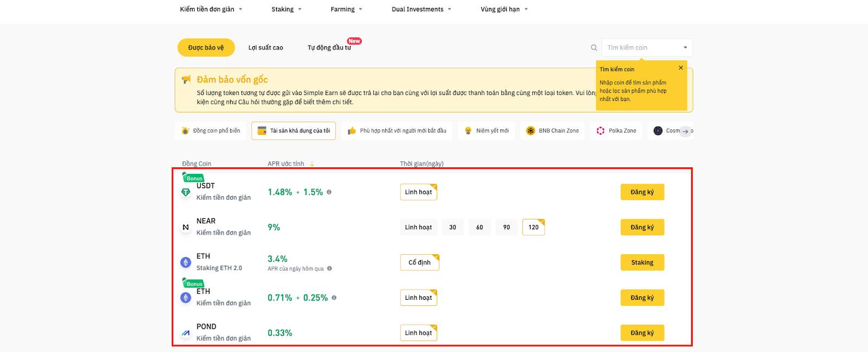Click the Đảm bảo vốn gốc heading
This screenshot has width=868, height=352.
[232, 80]
